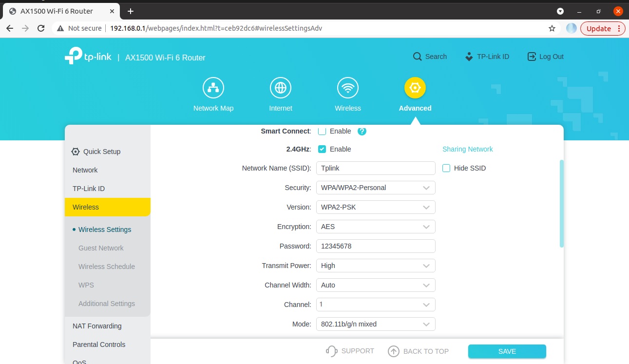Screen dimensions: 629x364
Task: Expand the Transmit Power dropdown
Action: [376, 266]
